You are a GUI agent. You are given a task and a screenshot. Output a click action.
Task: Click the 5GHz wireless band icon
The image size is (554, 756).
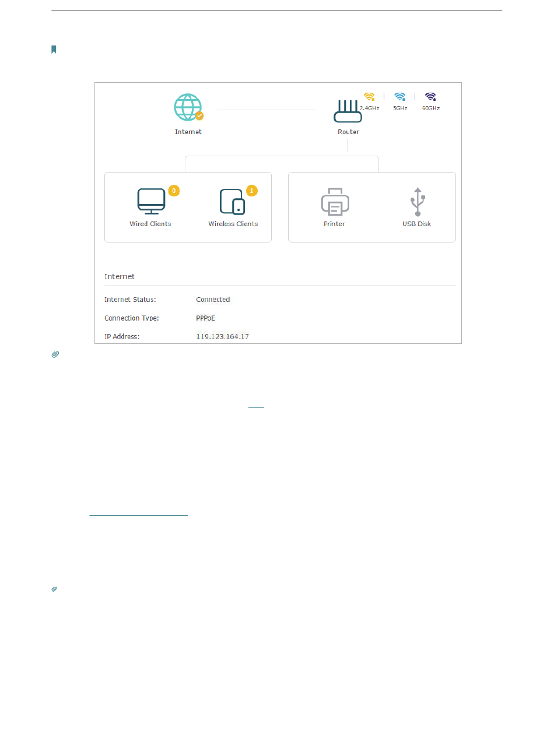399,97
